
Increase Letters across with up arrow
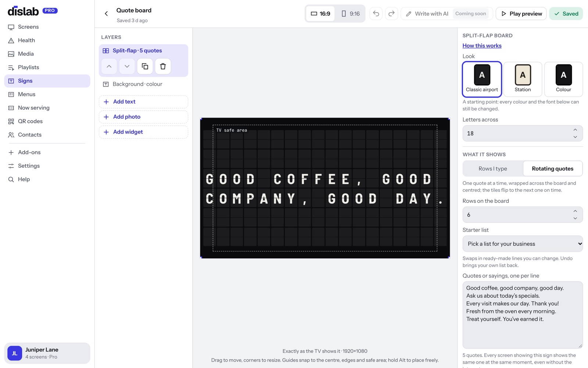click(x=575, y=130)
